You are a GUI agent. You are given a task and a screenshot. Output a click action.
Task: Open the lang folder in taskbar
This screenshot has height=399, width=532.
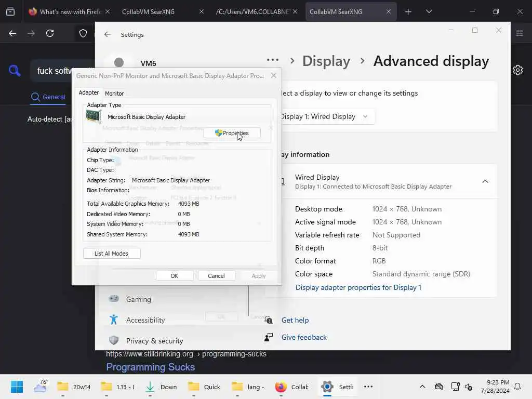(x=248, y=387)
